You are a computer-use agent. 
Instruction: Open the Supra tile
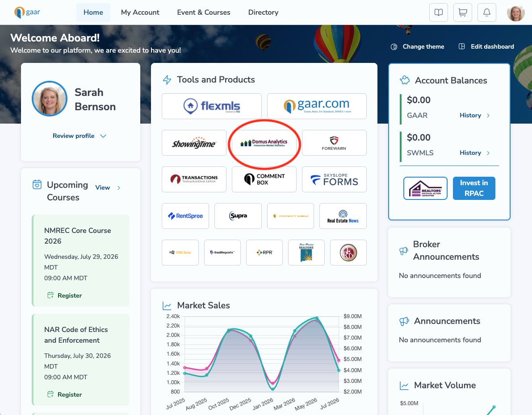pos(238,216)
